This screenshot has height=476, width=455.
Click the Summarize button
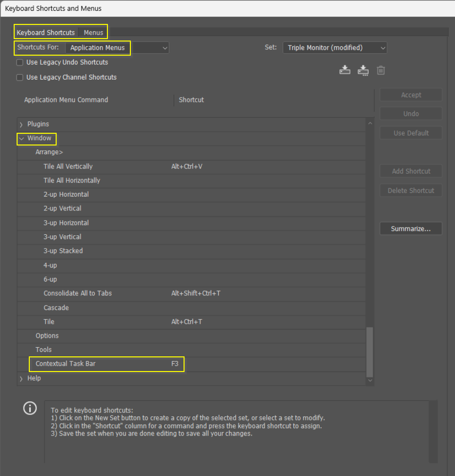click(411, 228)
